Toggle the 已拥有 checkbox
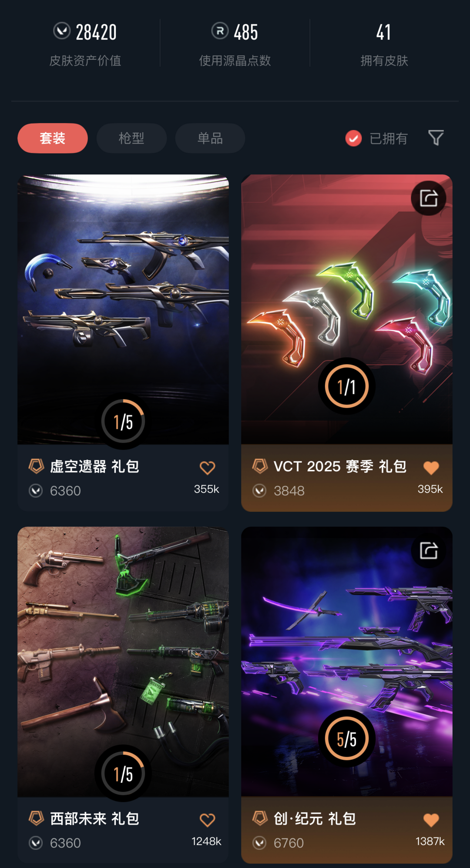470x868 pixels. point(353,138)
